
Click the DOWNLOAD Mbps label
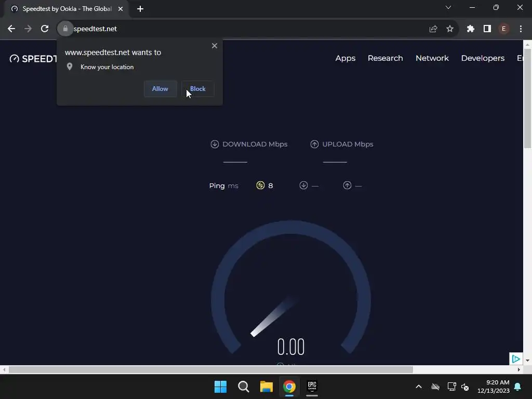(255, 144)
